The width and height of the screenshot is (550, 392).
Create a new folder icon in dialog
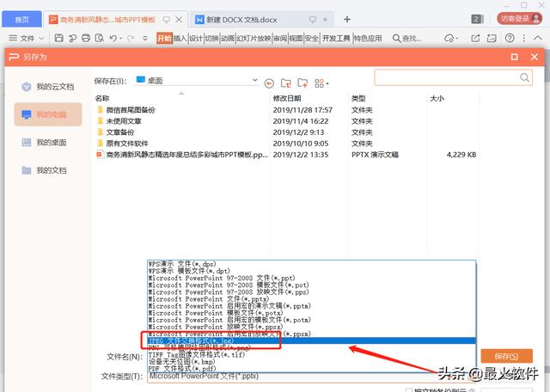pyautogui.click(x=302, y=83)
